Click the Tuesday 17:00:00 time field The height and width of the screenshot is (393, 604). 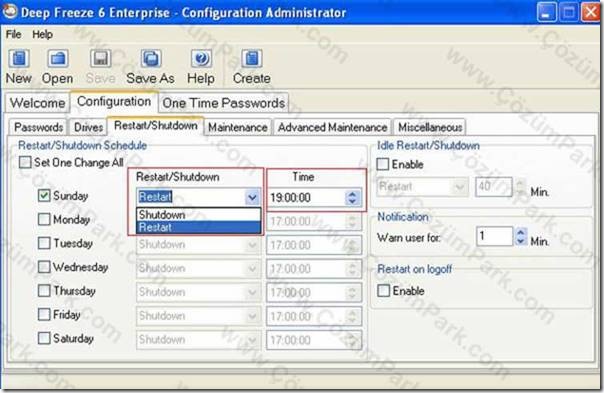click(314, 245)
